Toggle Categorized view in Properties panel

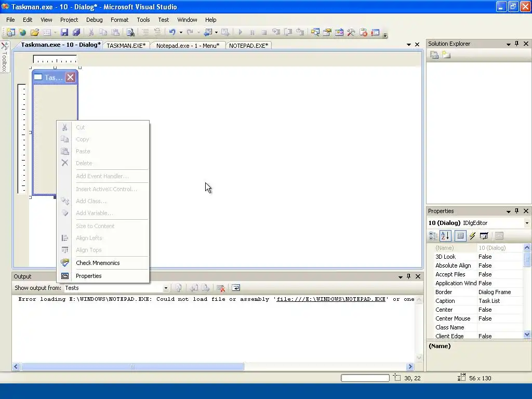pos(433,236)
